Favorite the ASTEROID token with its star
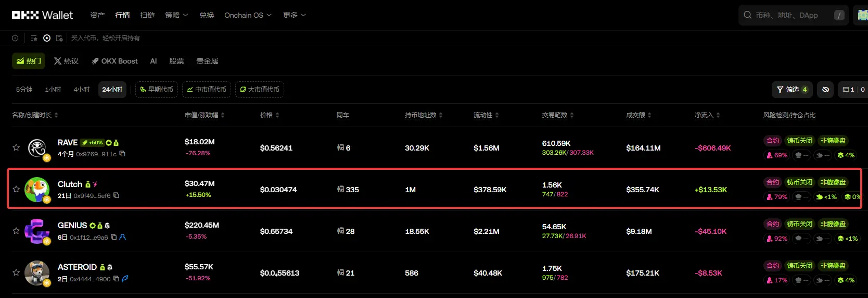The height and width of the screenshot is (298, 868). point(16,272)
